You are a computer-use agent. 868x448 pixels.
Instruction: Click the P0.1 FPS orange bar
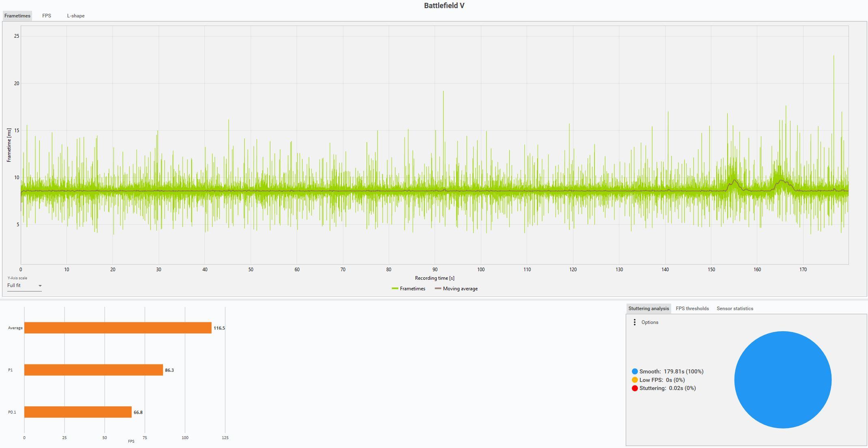(x=78, y=412)
